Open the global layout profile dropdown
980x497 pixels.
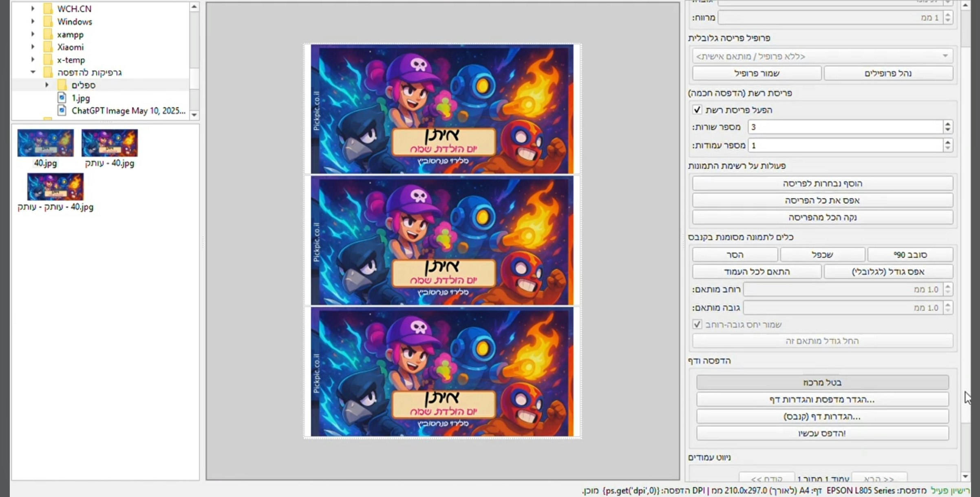822,56
